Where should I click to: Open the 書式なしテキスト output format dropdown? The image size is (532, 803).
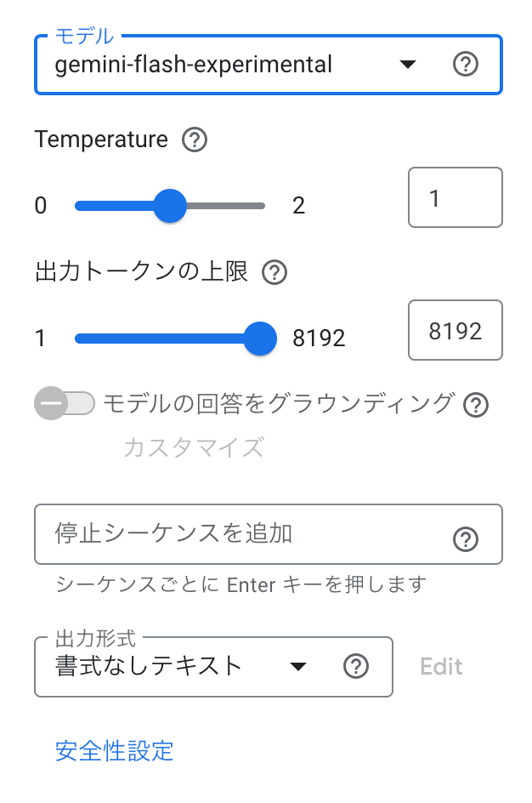coord(170,667)
